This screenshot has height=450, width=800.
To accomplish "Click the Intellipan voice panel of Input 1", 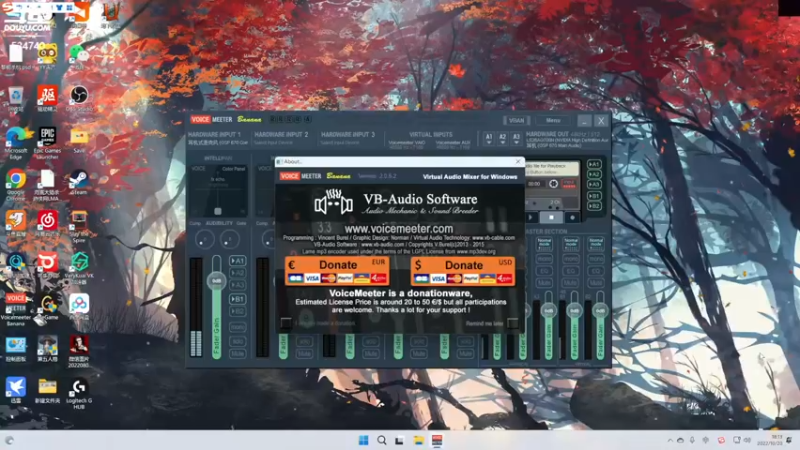I will click(x=218, y=190).
